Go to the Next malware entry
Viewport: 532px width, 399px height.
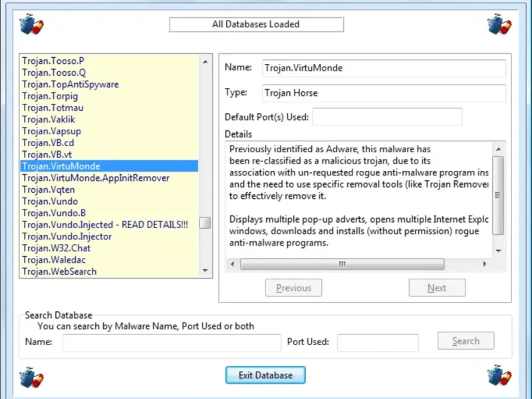(x=437, y=288)
